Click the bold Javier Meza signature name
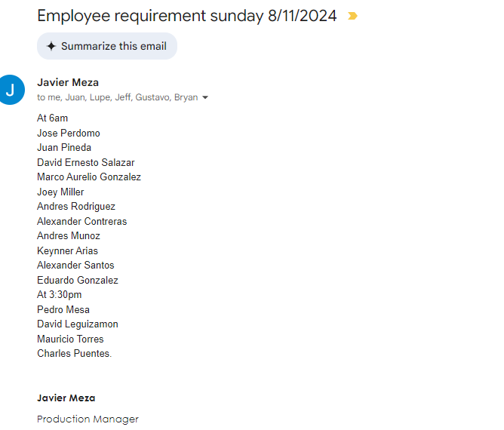Viewport: 504px width, 430px height. (66, 398)
